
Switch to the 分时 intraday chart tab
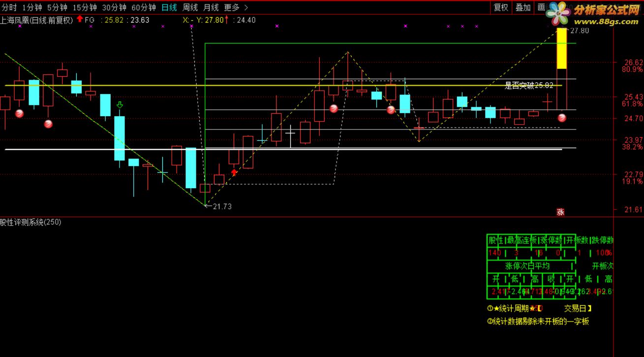click(x=9, y=7)
